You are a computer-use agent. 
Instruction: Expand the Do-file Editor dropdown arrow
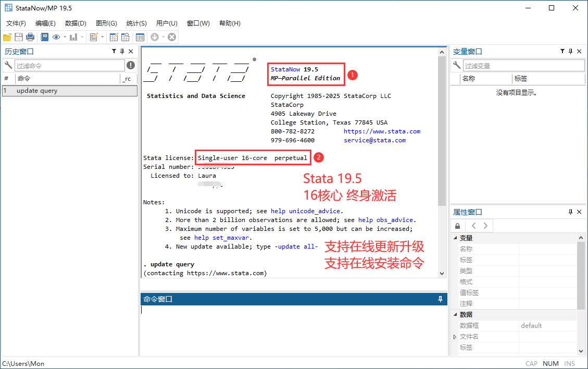[x=103, y=37]
